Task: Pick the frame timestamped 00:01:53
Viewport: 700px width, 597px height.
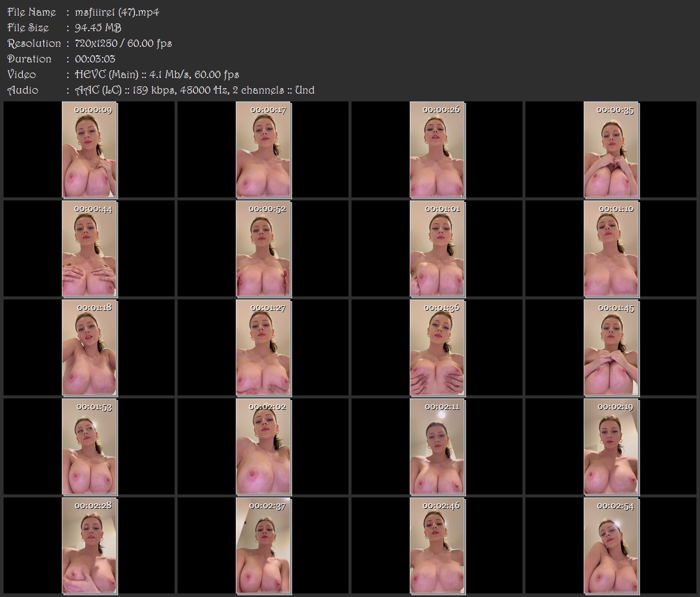Action: click(x=89, y=447)
